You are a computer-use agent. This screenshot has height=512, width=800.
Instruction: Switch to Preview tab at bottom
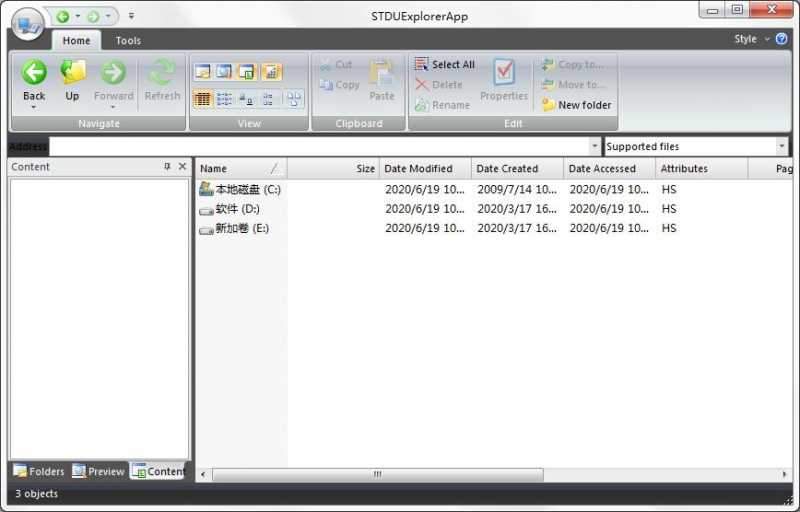pyautogui.click(x=98, y=471)
